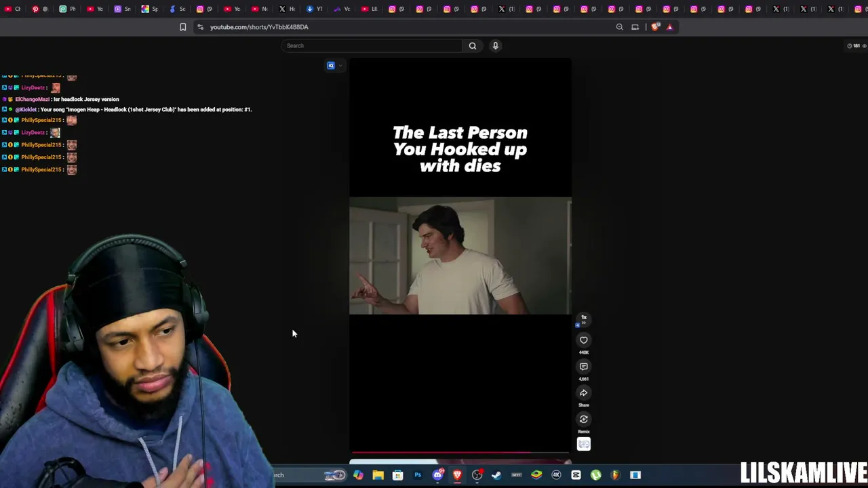The image size is (868, 488).
Task: Select the youtube.com/shorts address bar
Action: click(x=259, y=27)
